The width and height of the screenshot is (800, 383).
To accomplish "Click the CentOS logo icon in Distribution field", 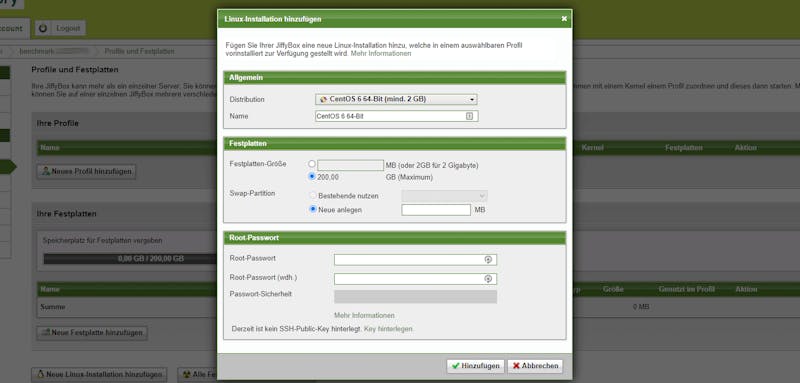I will tap(323, 99).
